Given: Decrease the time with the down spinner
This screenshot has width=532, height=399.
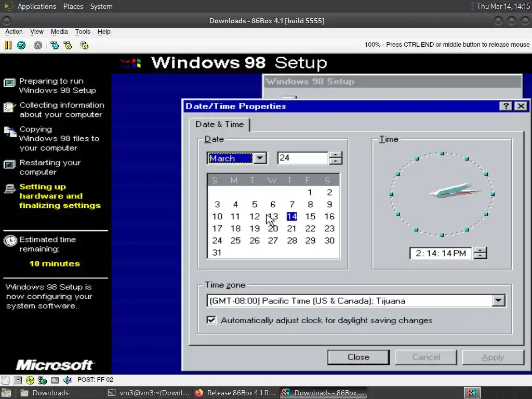Looking at the screenshot, I should tap(480, 256).
